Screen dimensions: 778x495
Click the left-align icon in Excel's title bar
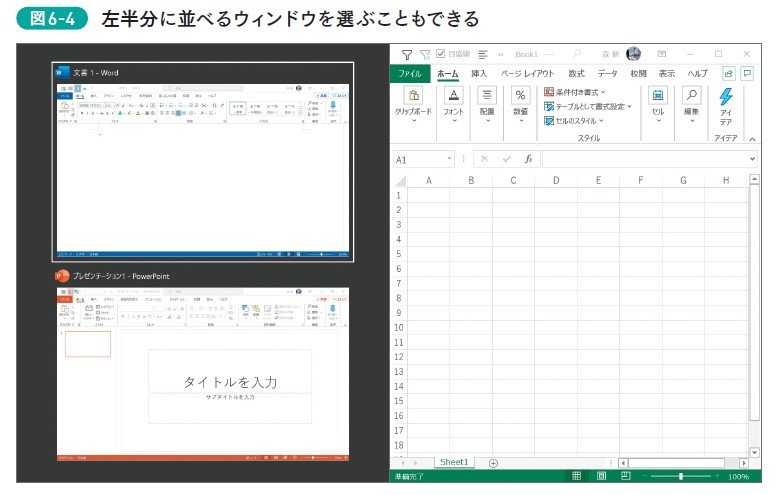click(x=483, y=55)
